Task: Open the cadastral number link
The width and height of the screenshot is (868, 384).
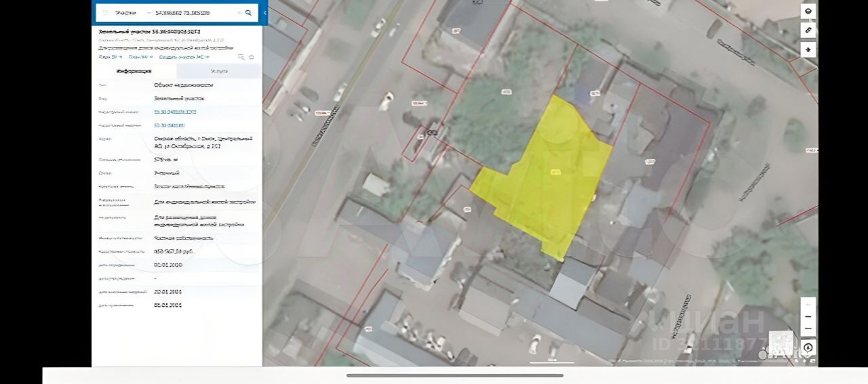Action: 175,112
